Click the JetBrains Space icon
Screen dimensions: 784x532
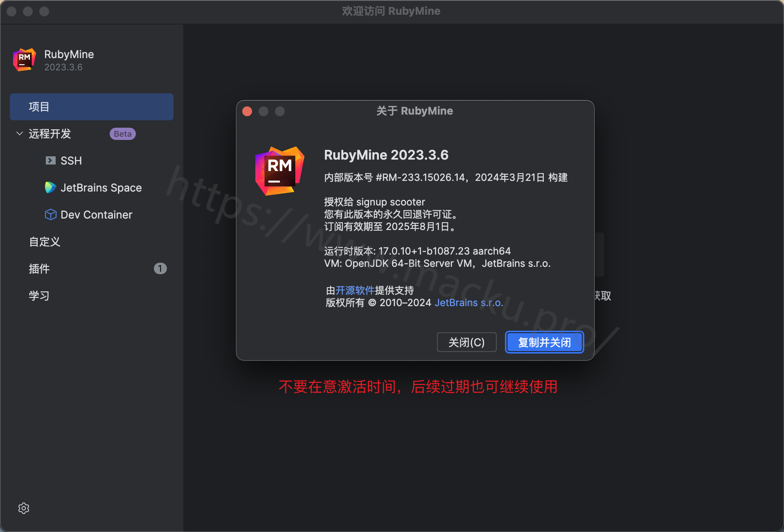[50, 187]
